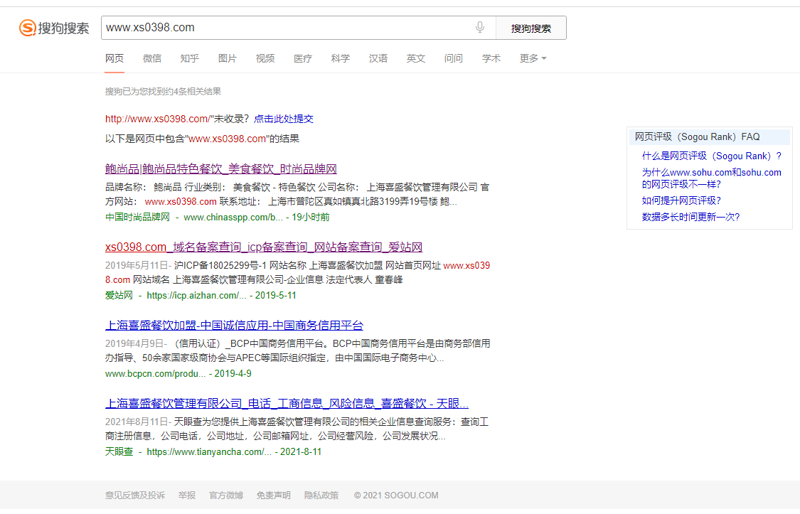Open the xs0398.com 域名备案查询 result

click(264, 247)
